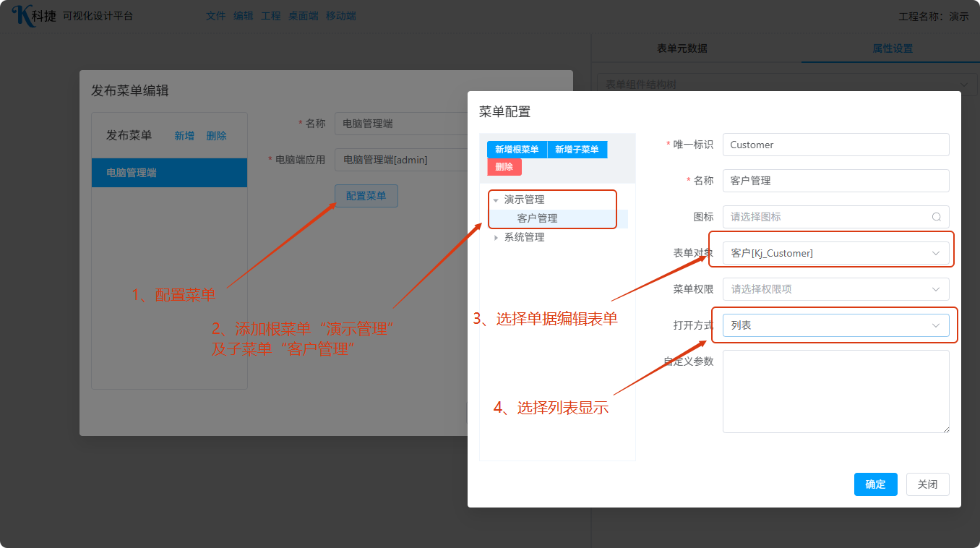Click the 新增子菜单 button
980x548 pixels.
tap(577, 150)
